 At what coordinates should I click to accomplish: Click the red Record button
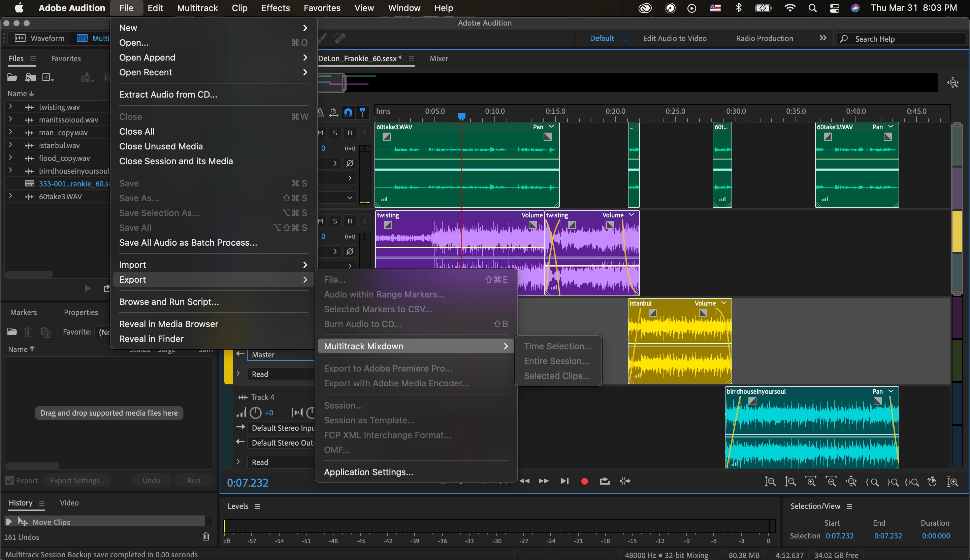point(584,481)
